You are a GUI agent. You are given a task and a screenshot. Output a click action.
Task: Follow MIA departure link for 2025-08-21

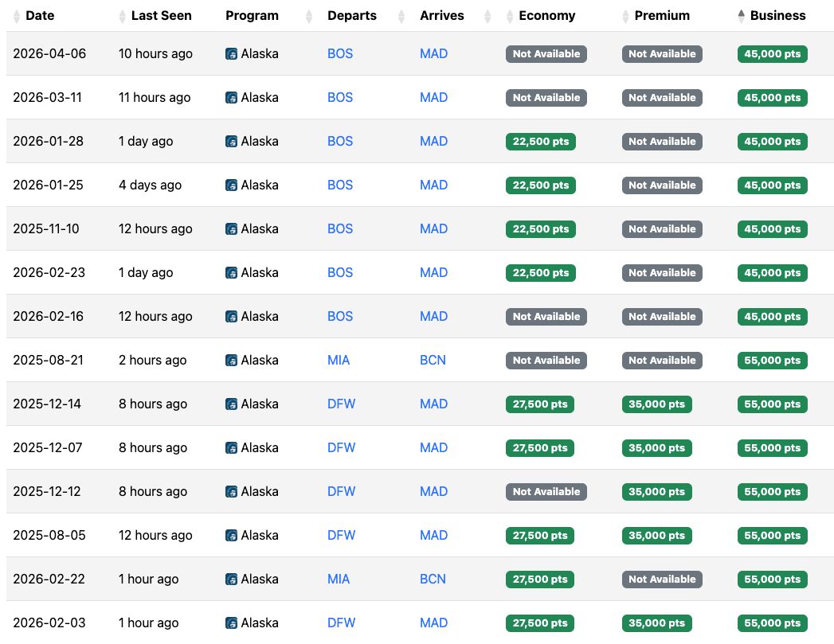[x=339, y=361]
